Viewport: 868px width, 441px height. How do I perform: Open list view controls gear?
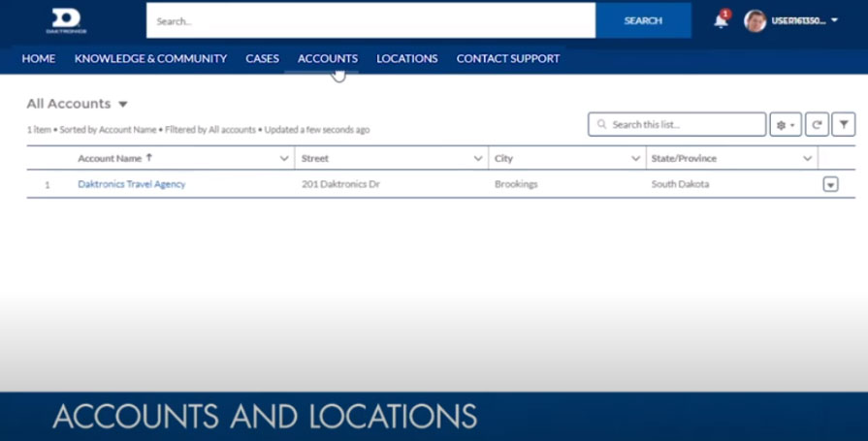click(x=785, y=125)
